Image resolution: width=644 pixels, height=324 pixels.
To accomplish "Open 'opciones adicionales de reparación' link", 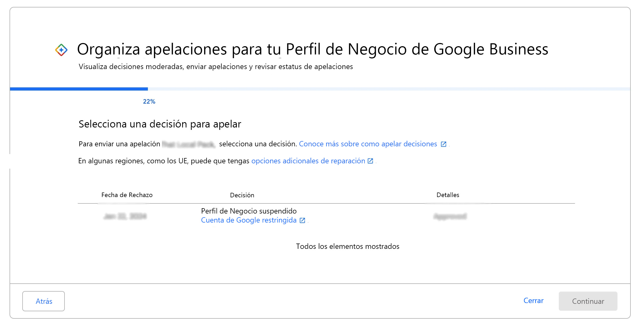I will coord(308,161).
